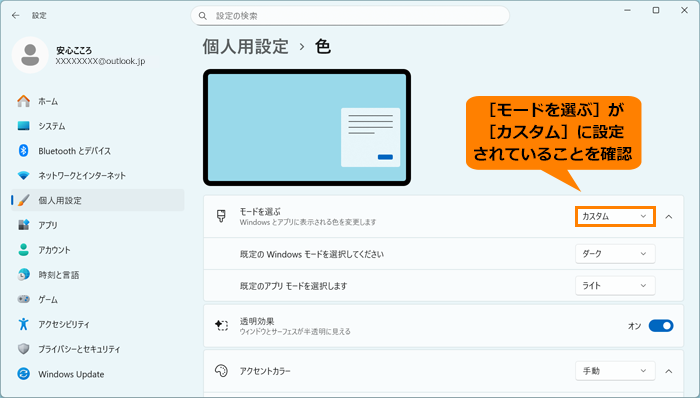
Task: Turn off the 透明効果 toggle switch
Action: [661, 326]
